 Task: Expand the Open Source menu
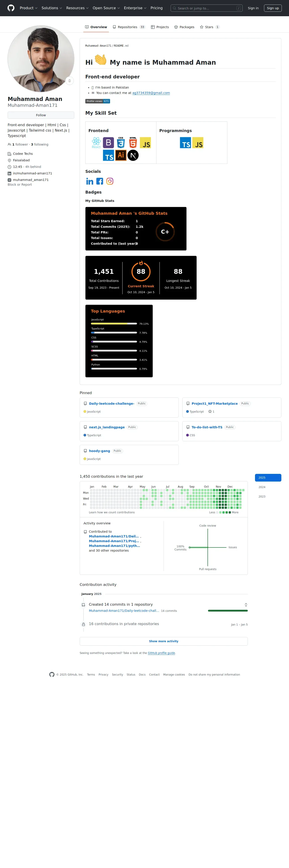coord(106,8)
